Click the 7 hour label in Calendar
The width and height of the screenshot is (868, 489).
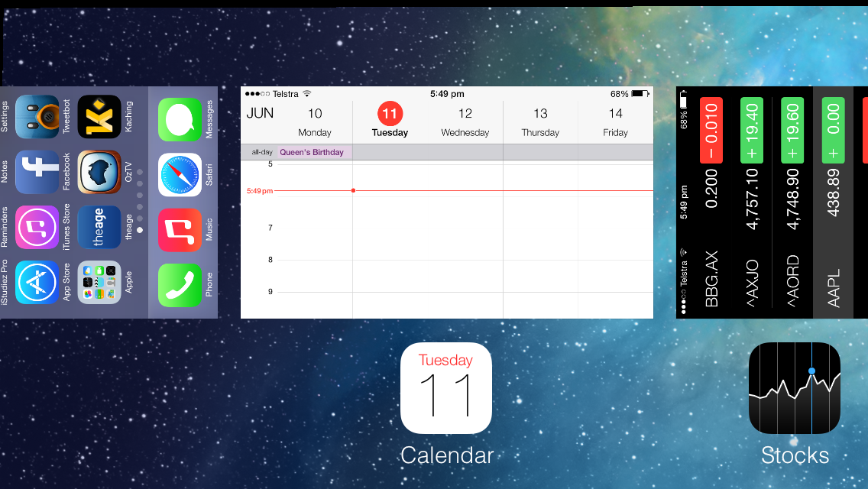click(x=270, y=228)
